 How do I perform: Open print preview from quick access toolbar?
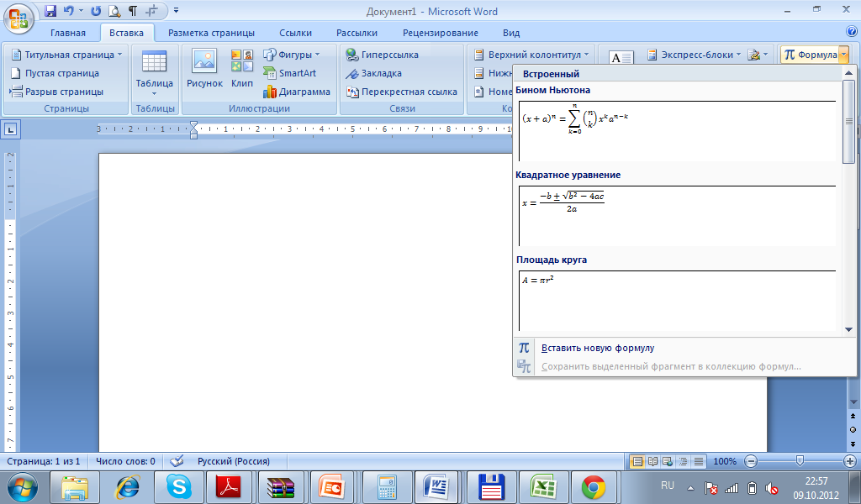pos(114,10)
